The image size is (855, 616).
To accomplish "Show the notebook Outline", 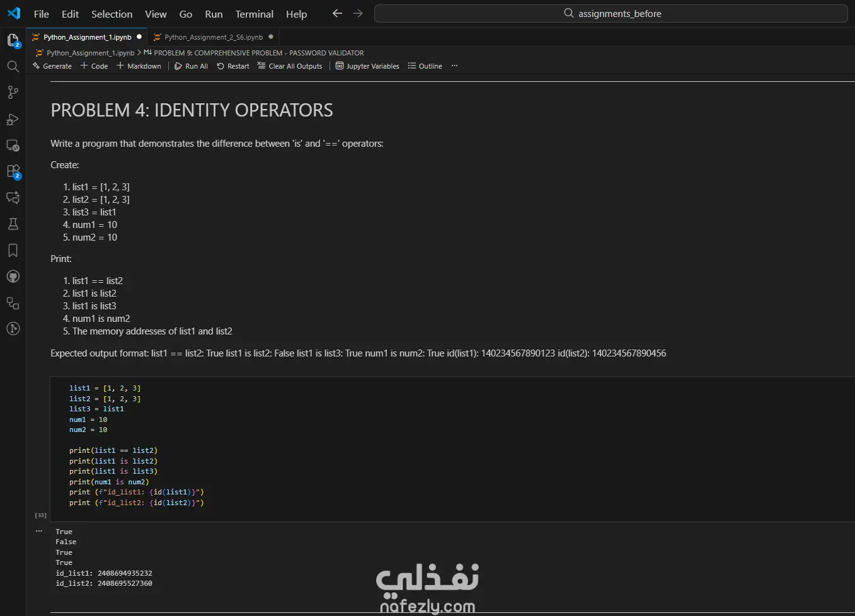I will (x=425, y=66).
